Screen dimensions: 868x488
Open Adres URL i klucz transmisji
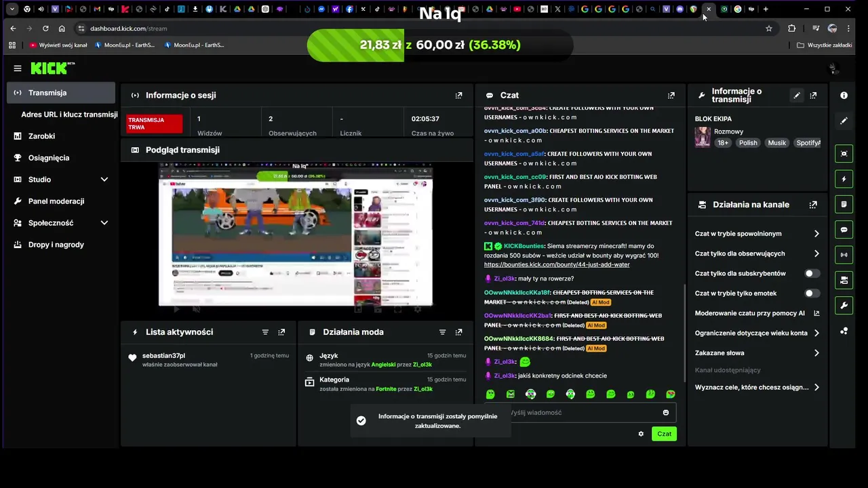point(69,115)
